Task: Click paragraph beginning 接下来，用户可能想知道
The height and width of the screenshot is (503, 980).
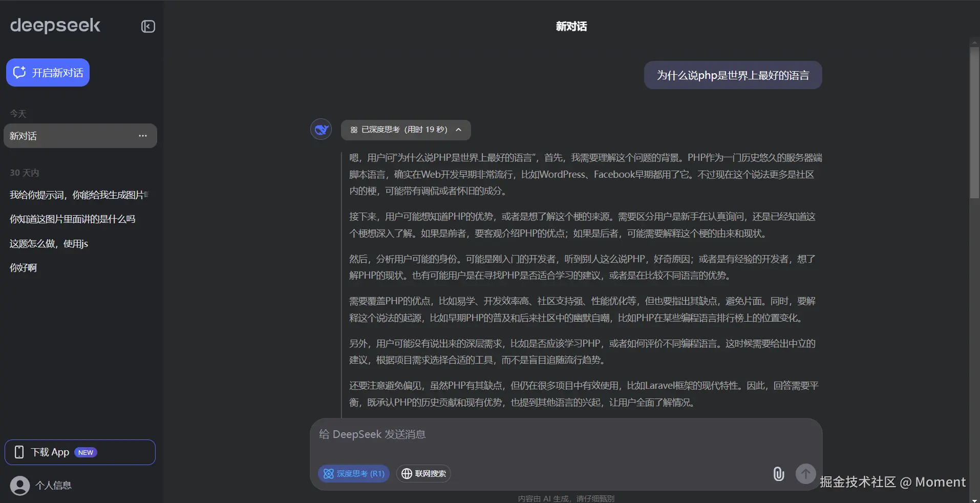Action: [582, 225]
